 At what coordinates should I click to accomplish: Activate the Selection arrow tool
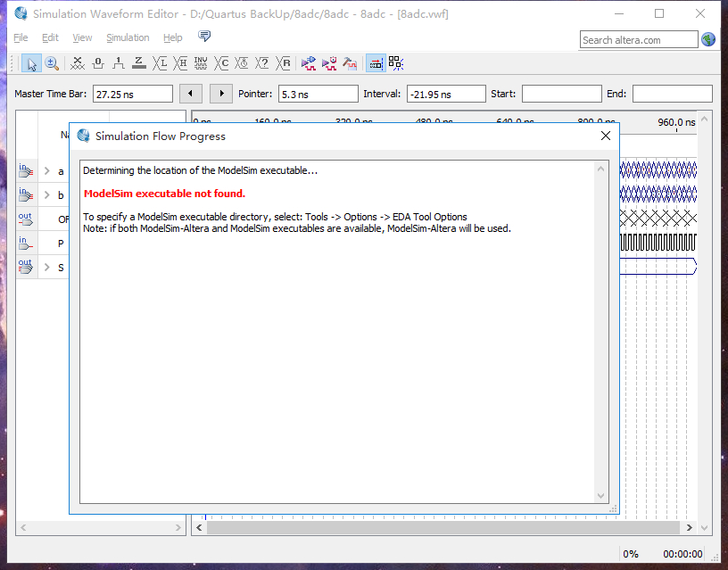[31, 63]
